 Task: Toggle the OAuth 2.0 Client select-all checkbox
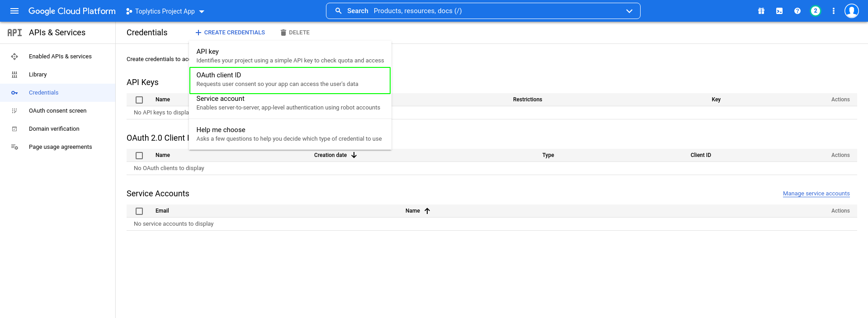[139, 156]
